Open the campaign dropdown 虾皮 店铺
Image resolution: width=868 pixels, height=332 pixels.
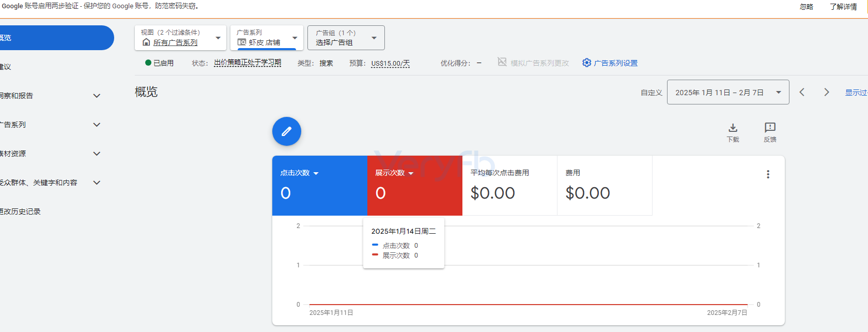(267, 38)
